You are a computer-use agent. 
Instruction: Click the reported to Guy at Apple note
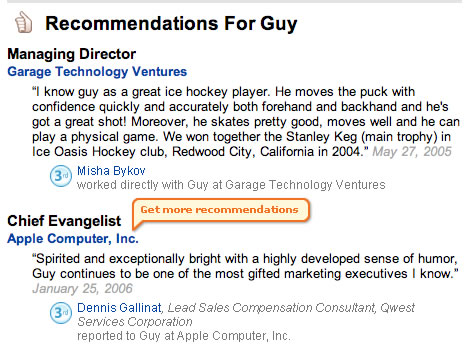tap(184, 336)
